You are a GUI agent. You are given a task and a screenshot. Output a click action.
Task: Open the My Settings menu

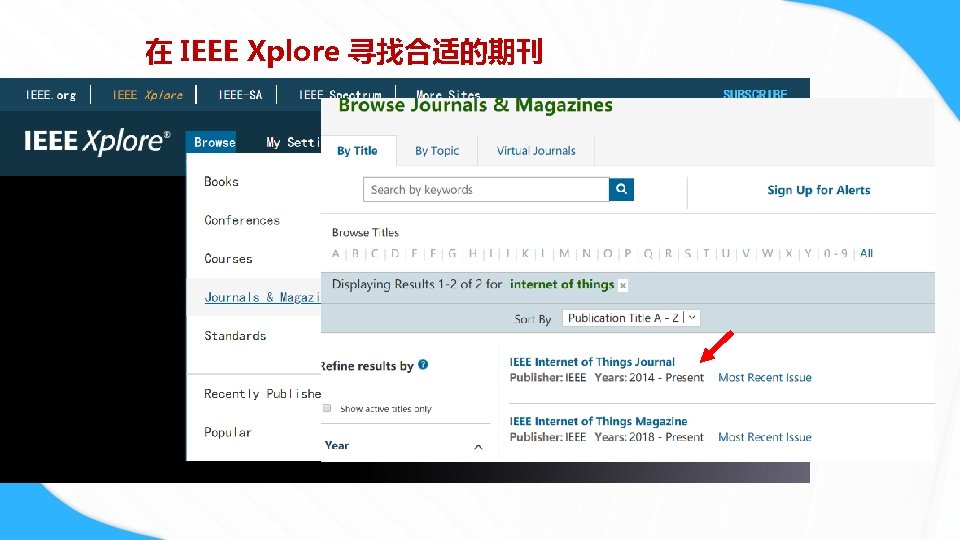coord(293,142)
